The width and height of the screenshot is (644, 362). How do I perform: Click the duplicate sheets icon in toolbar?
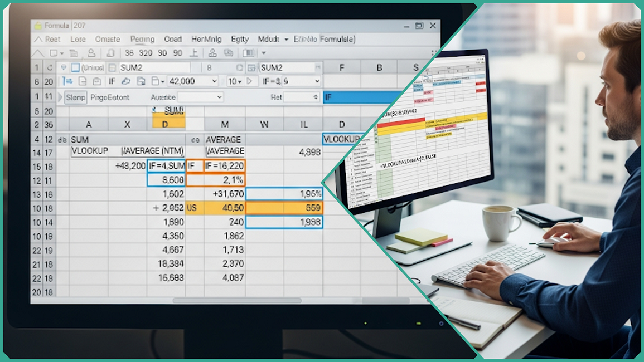pyautogui.click(x=229, y=53)
